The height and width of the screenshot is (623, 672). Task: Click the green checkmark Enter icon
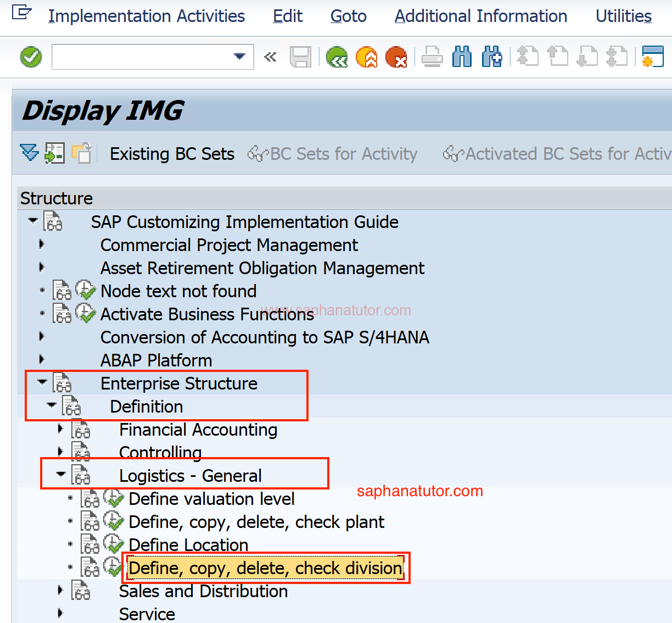(x=31, y=57)
